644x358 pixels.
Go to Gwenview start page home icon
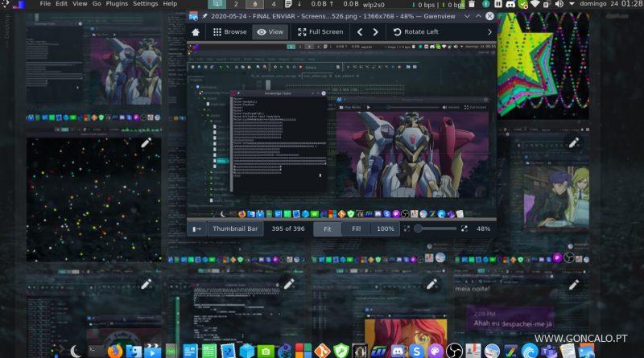click(x=196, y=32)
